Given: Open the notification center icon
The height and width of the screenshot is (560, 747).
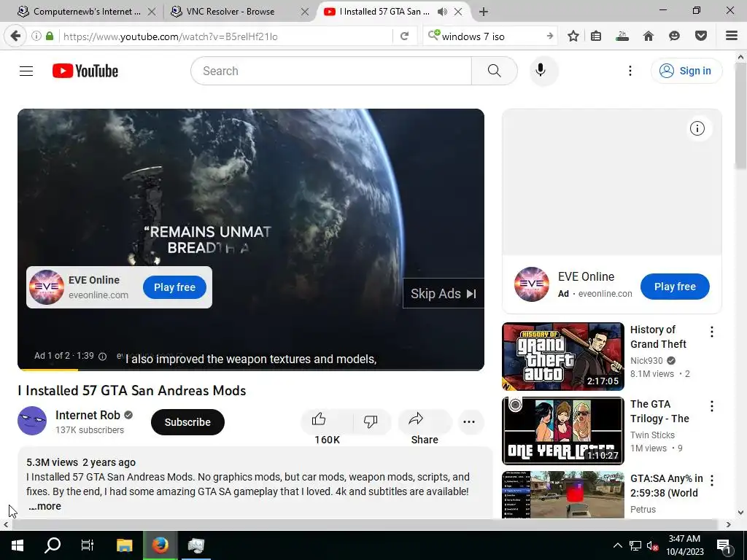Looking at the screenshot, I should pos(724,546).
